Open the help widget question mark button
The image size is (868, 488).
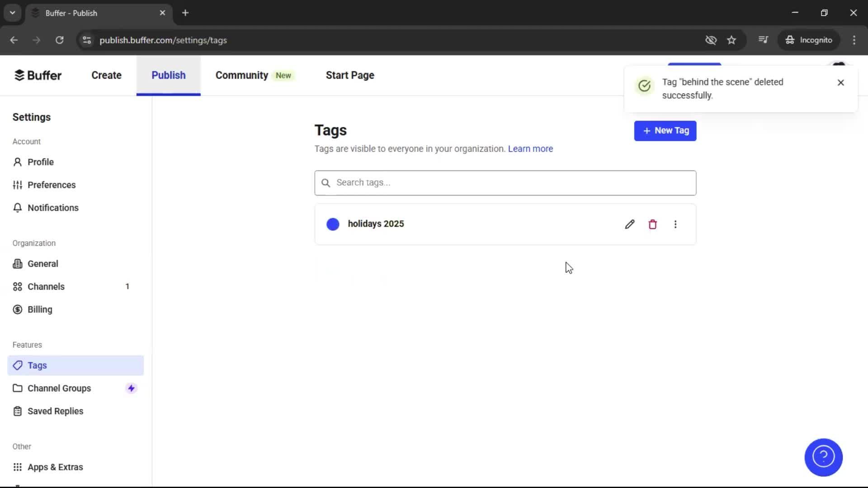(823, 457)
